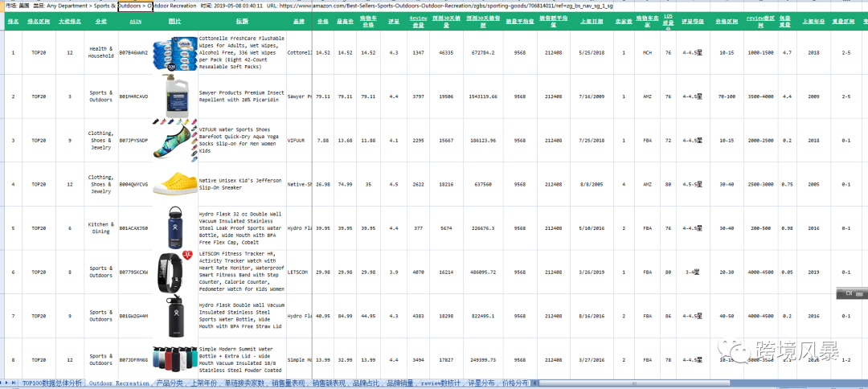Click the horizontal scrollbar left arrow
This screenshot has width=868, height=389.
(x=535, y=383)
